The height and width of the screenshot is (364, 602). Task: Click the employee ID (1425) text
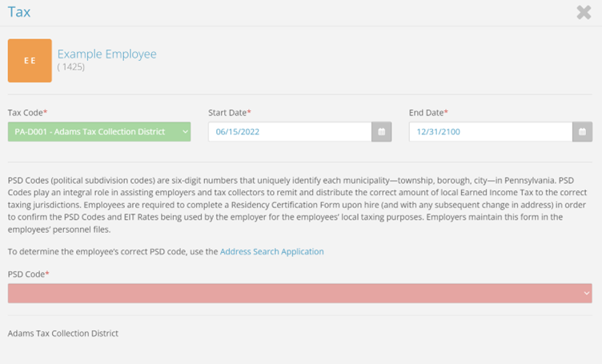71,67
